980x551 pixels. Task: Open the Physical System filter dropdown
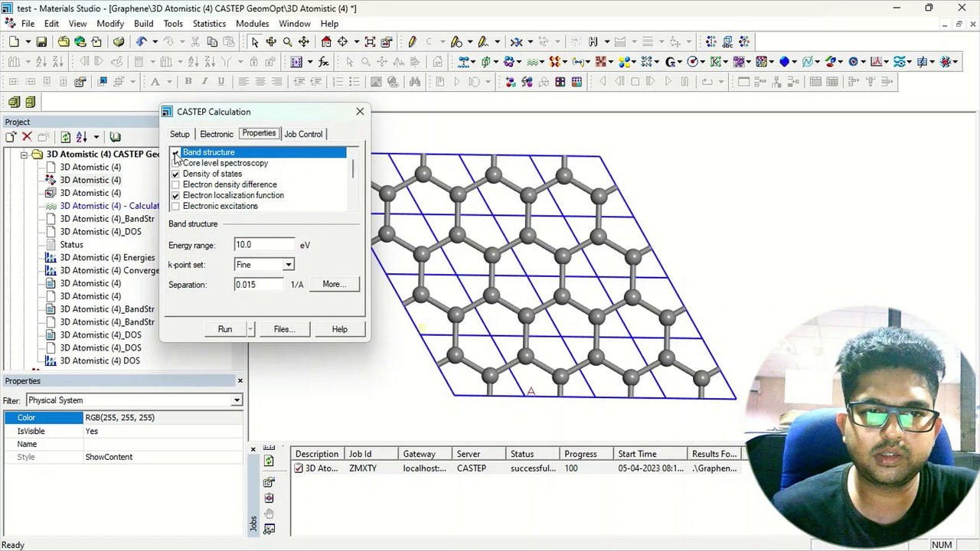[x=237, y=400]
